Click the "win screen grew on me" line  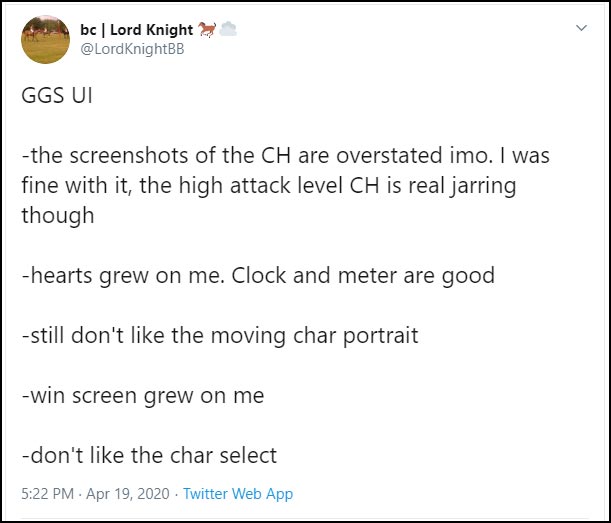point(142,395)
